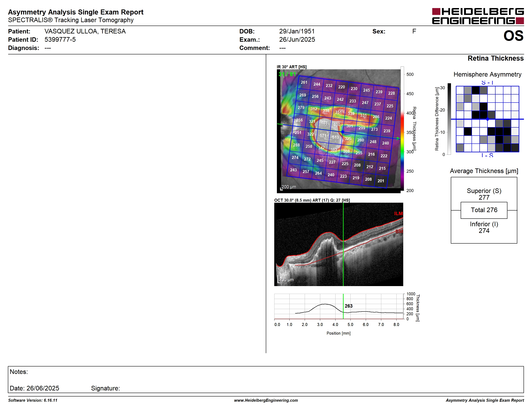Click the green vertical marker on OCT scan
This screenshot has height=411, width=532.
pos(343,244)
